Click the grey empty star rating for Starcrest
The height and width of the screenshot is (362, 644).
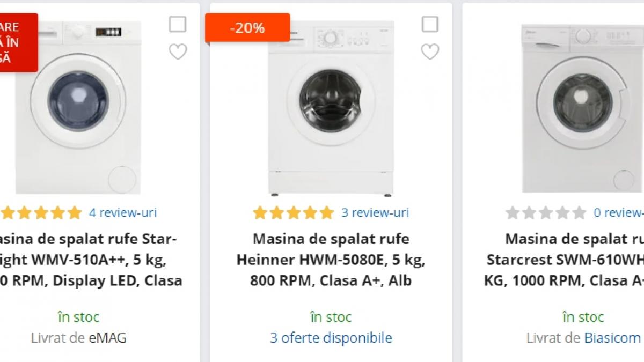(545, 213)
